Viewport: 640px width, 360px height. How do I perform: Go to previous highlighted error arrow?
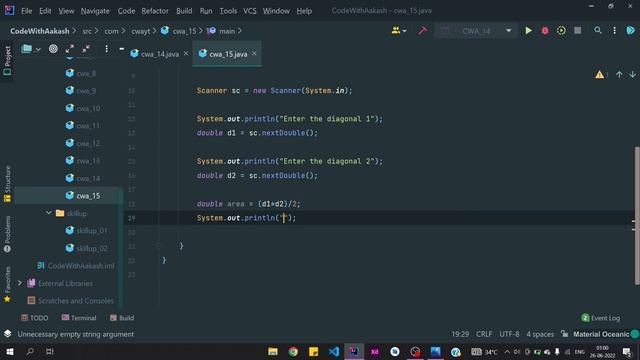click(619, 74)
